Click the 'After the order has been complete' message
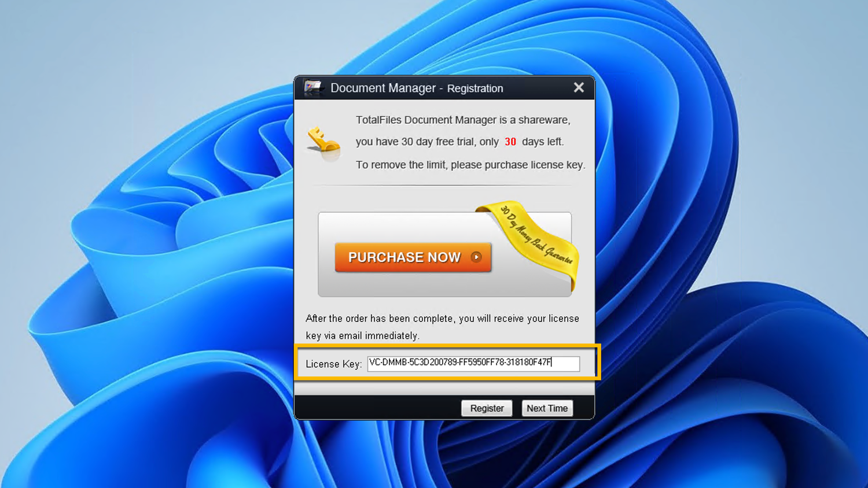The height and width of the screenshot is (488, 868). click(x=442, y=327)
